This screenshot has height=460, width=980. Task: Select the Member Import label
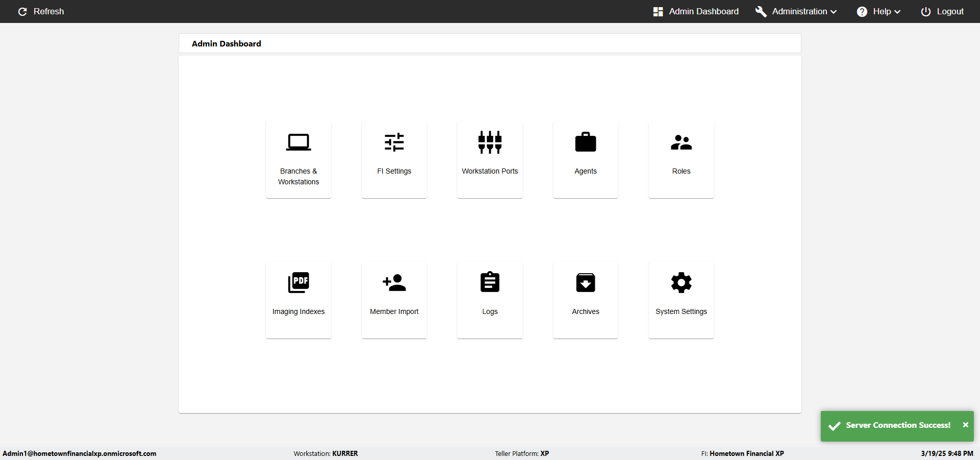pyautogui.click(x=394, y=312)
